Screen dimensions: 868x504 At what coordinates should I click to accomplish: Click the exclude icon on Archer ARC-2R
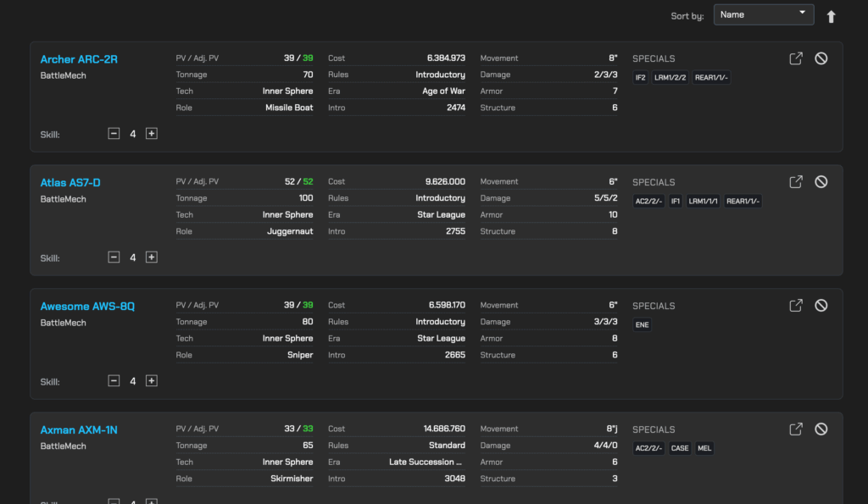pyautogui.click(x=821, y=58)
